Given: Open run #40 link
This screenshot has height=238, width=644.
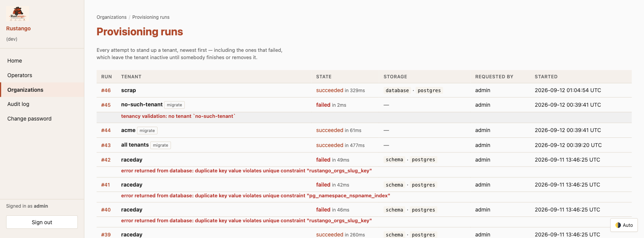Looking at the screenshot, I should (106, 210).
